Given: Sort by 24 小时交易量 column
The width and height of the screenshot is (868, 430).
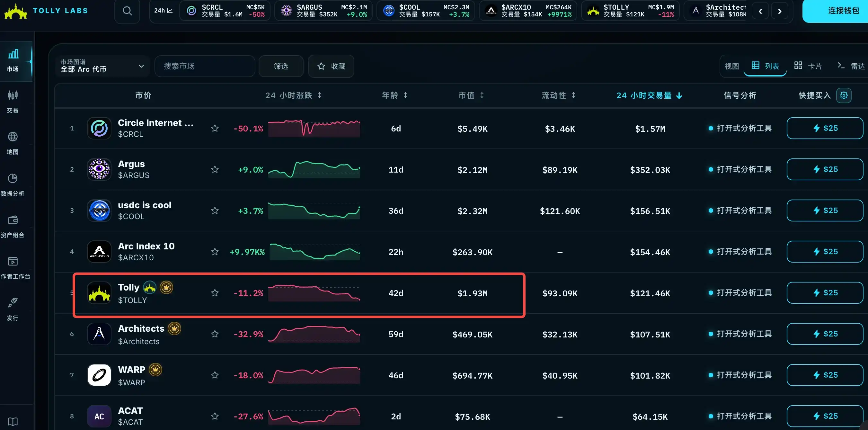Looking at the screenshot, I should (649, 95).
